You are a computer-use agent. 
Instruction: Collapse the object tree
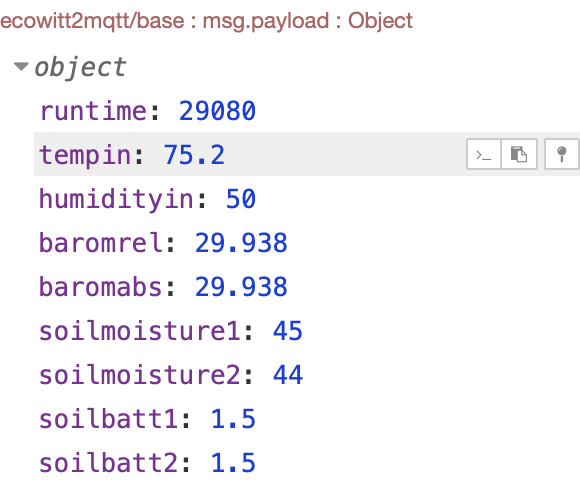tap(21, 67)
